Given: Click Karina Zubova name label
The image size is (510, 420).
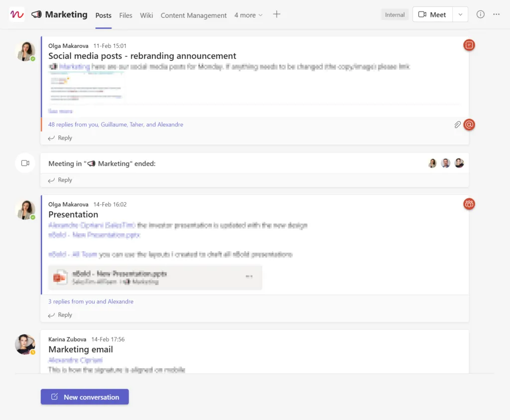Looking at the screenshot, I should tap(67, 339).
